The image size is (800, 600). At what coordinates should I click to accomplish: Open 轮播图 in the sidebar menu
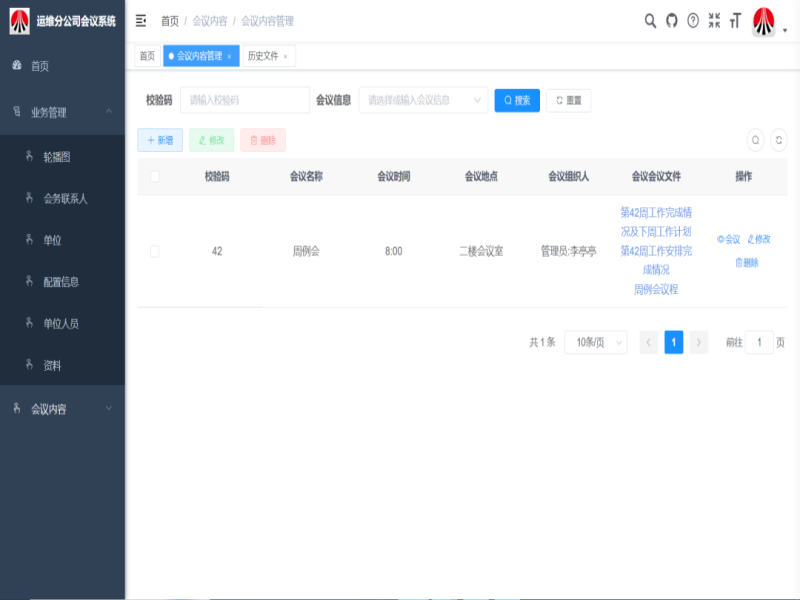57,157
